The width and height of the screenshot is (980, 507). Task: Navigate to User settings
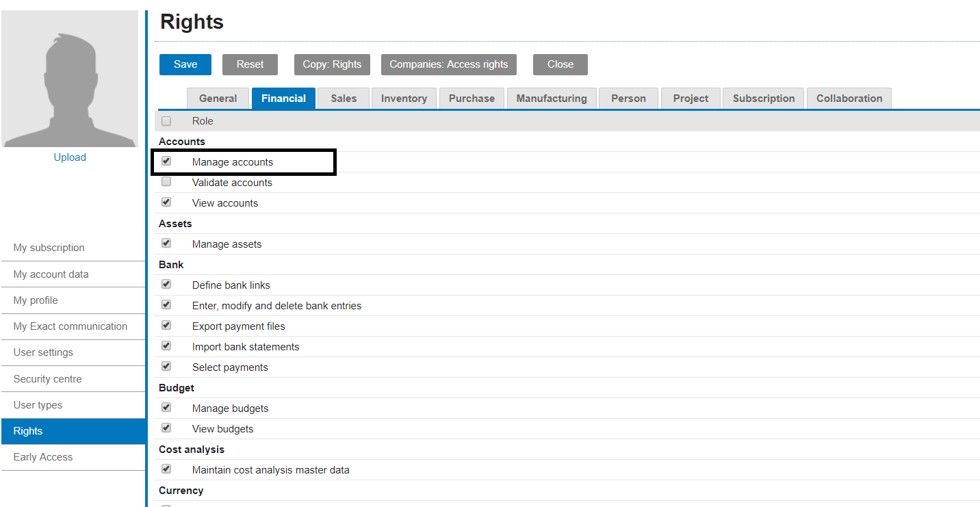(44, 352)
